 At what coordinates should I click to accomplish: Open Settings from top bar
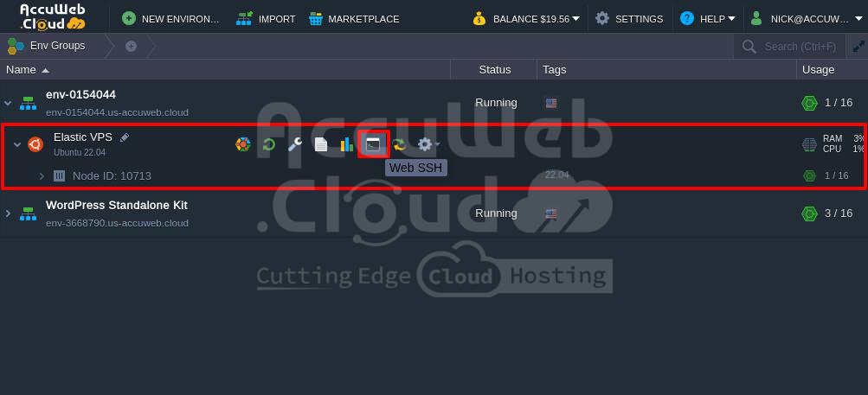629,19
